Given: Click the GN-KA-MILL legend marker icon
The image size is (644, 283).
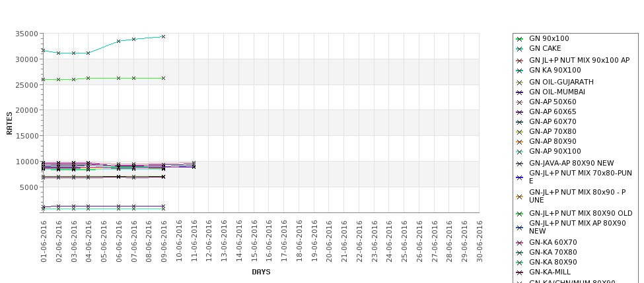Looking at the screenshot, I should [x=519, y=272].
